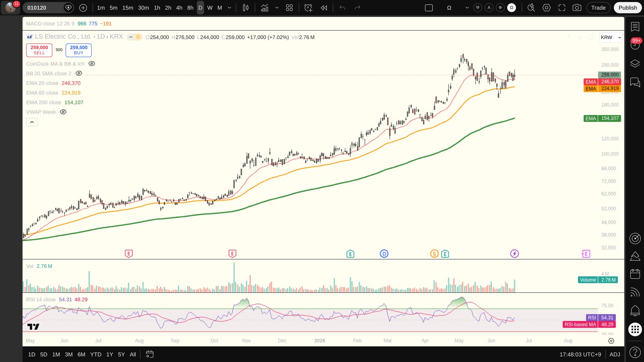Redo the chart action
The width and height of the screenshot is (644, 362).
357,8
